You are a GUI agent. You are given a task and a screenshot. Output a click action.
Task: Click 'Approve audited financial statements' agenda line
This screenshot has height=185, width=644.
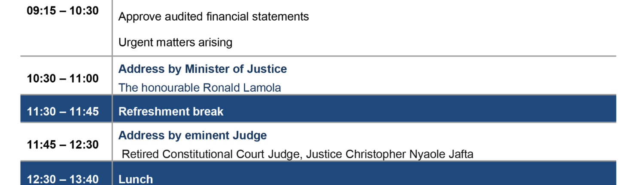click(213, 17)
